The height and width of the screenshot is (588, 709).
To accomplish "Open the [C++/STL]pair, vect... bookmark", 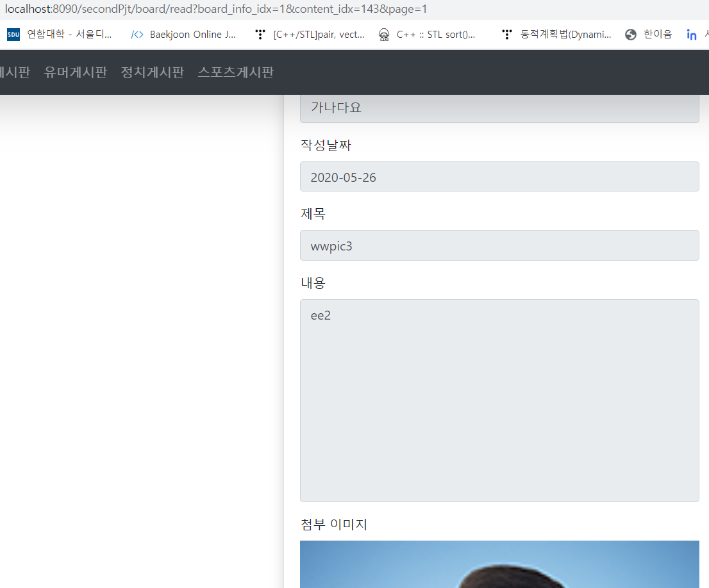I will click(319, 35).
